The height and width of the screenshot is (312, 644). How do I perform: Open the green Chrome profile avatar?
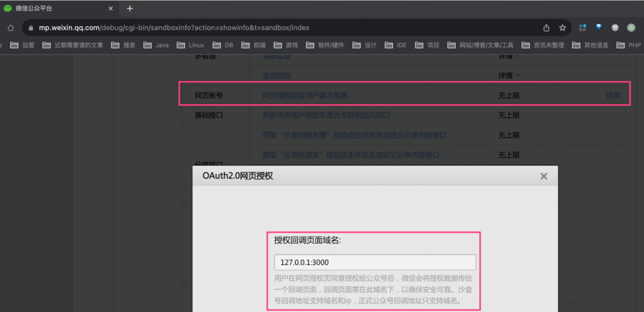point(630,28)
